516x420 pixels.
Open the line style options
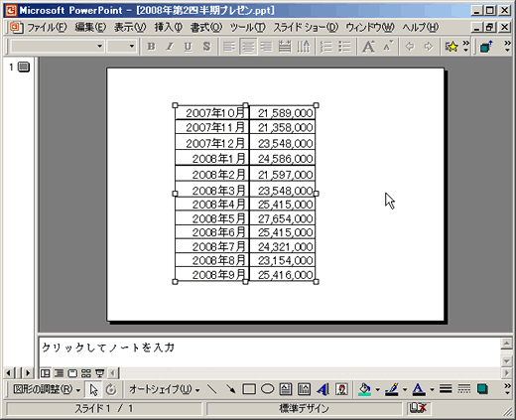point(446,389)
